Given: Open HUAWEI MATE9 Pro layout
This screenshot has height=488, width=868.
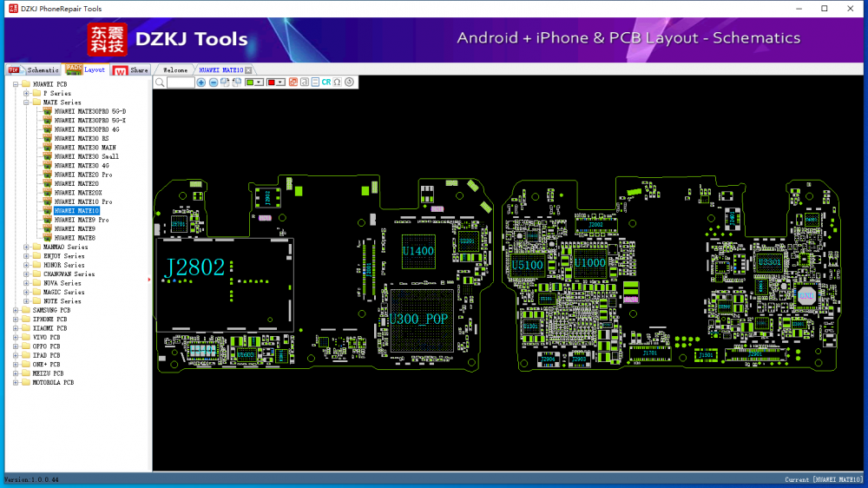Looking at the screenshot, I should click(82, 220).
